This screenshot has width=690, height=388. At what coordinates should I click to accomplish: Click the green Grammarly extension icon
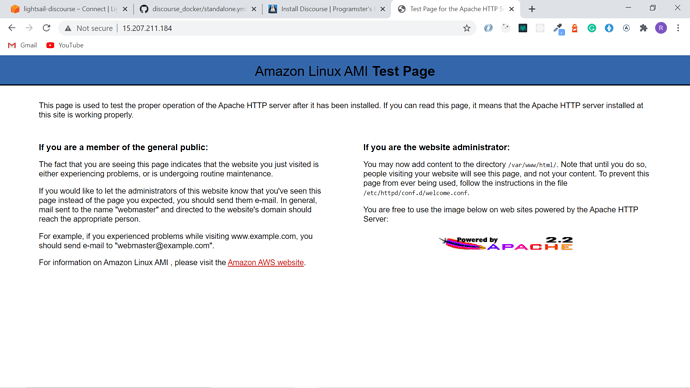tap(592, 28)
